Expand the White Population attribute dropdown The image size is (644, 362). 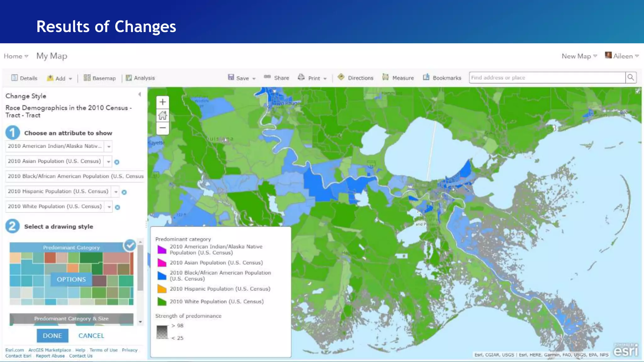pyautogui.click(x=109, y=207)
